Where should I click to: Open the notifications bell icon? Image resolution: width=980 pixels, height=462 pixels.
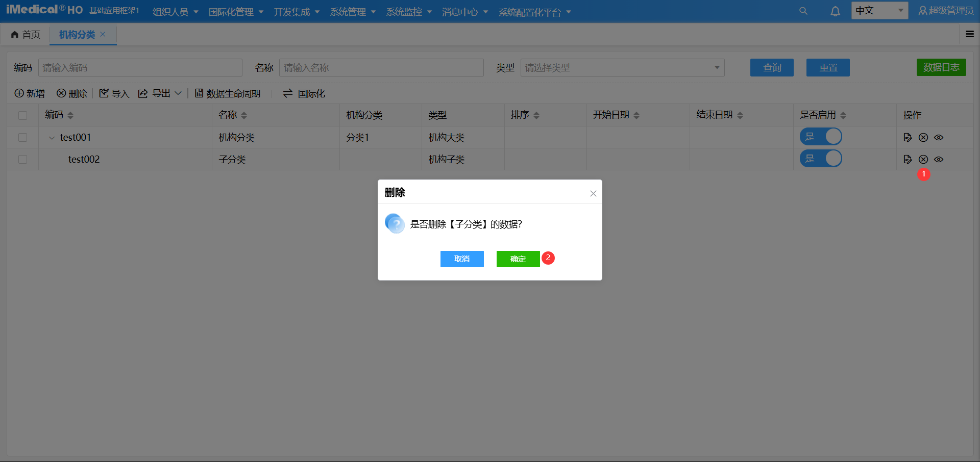tap(835, 10)
